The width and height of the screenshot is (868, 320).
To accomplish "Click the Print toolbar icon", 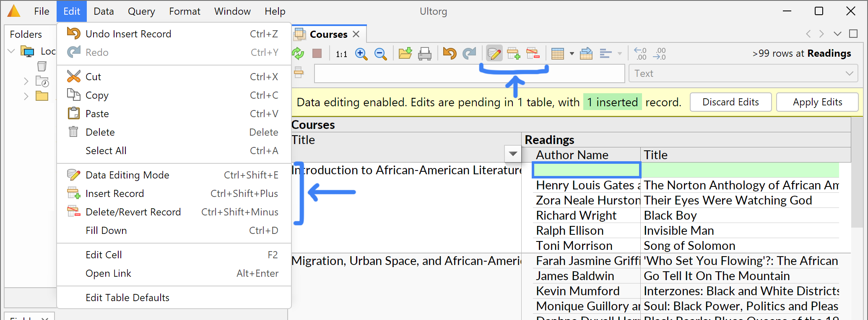I will pyautogui.click(x=425, y=53).
